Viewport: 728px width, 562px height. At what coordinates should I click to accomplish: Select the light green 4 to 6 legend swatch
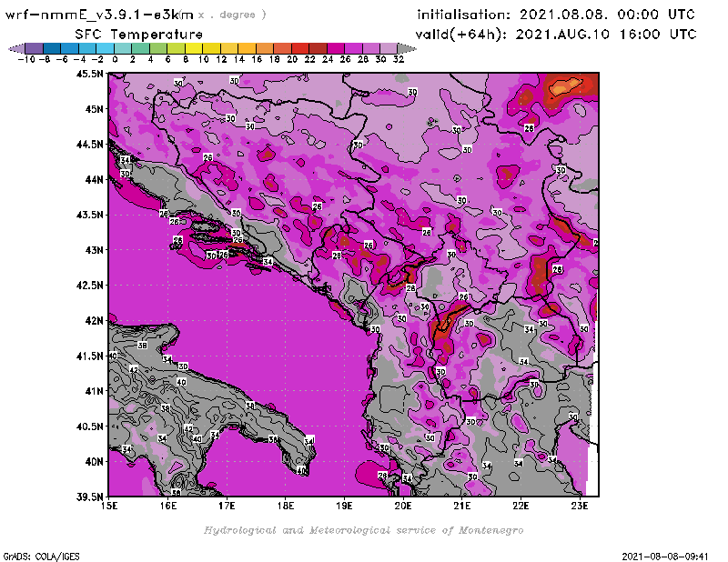point(157,48)
